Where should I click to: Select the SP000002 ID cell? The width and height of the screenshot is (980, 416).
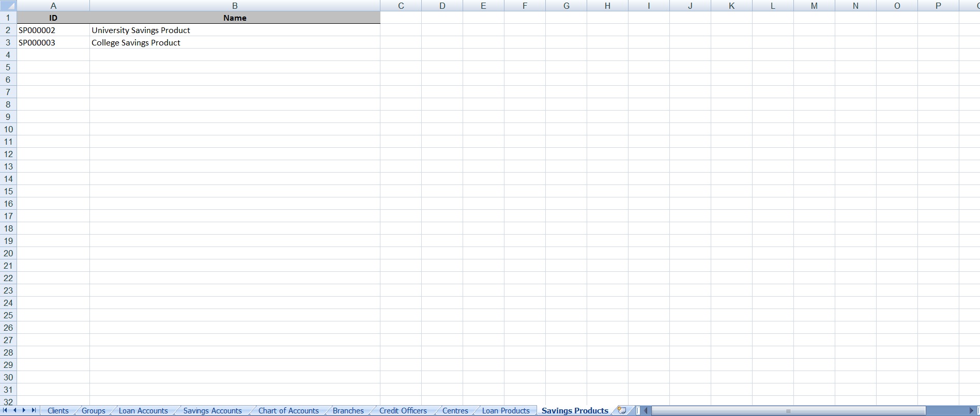(53, 30)
